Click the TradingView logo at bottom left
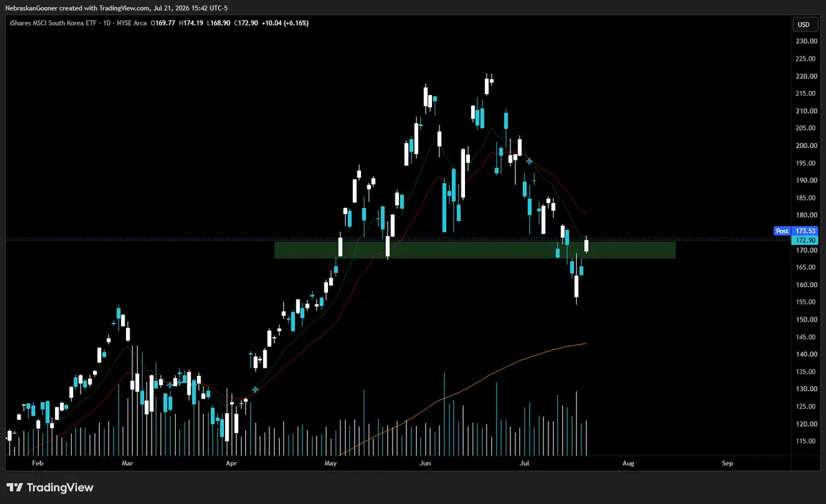 coord(50,487)
